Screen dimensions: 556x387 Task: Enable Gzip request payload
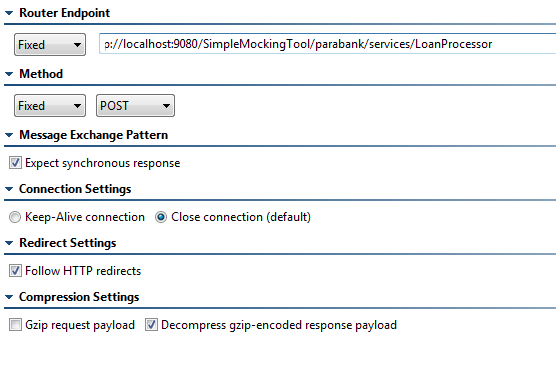click(15, 325)
